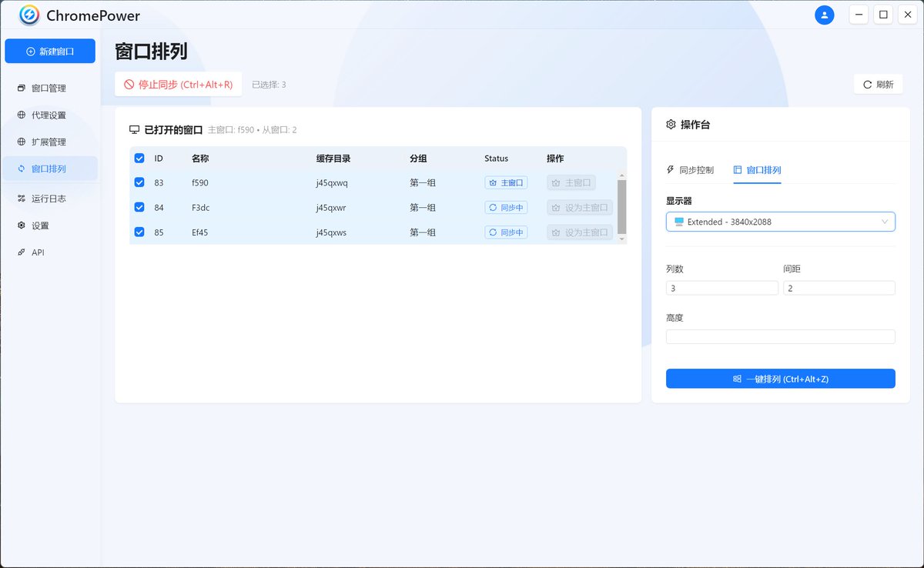The height and width of the screenshot is (568, 924).
Task: Click the 同步中 status badge of Ef45
Action: click(506, 232)
